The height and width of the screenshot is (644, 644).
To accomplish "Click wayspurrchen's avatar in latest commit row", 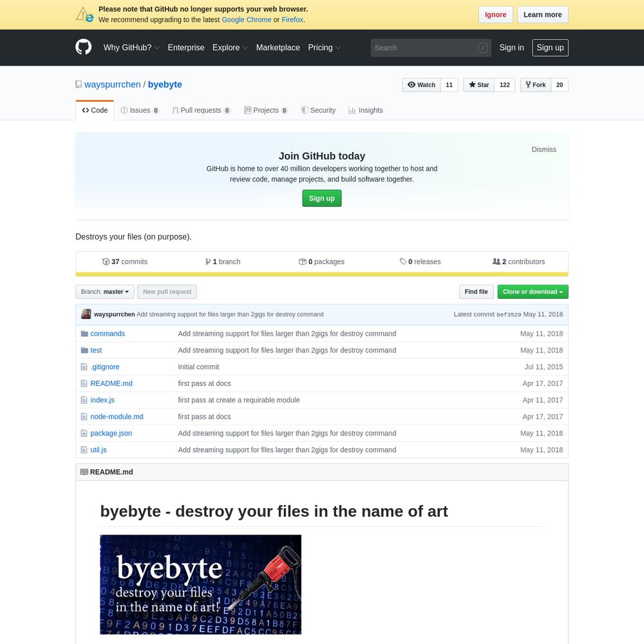I will point(86,314).
